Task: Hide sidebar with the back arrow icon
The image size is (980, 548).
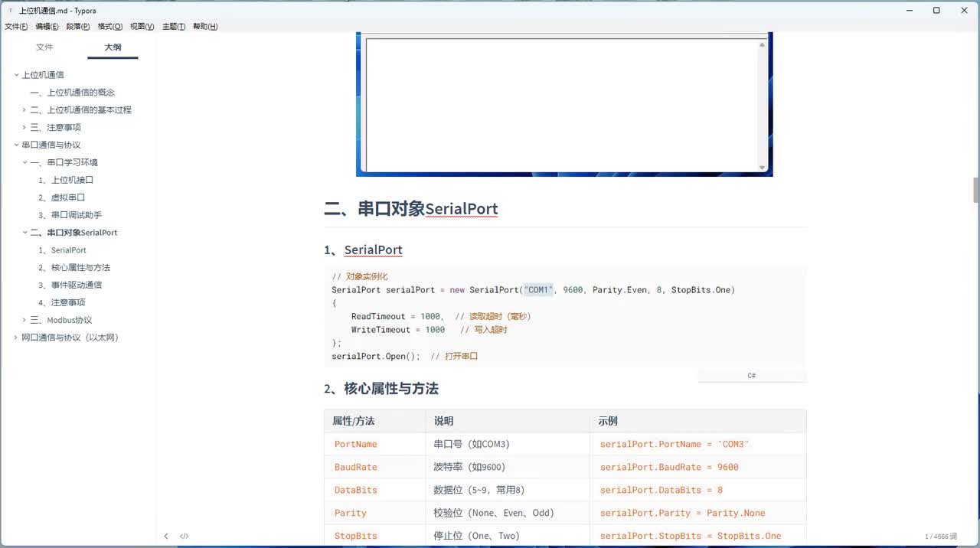Action: pyautogui.click(x=166, y=537)
